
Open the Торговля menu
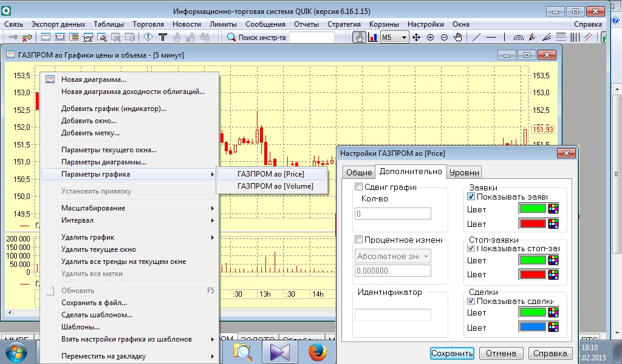coord(148,24)
